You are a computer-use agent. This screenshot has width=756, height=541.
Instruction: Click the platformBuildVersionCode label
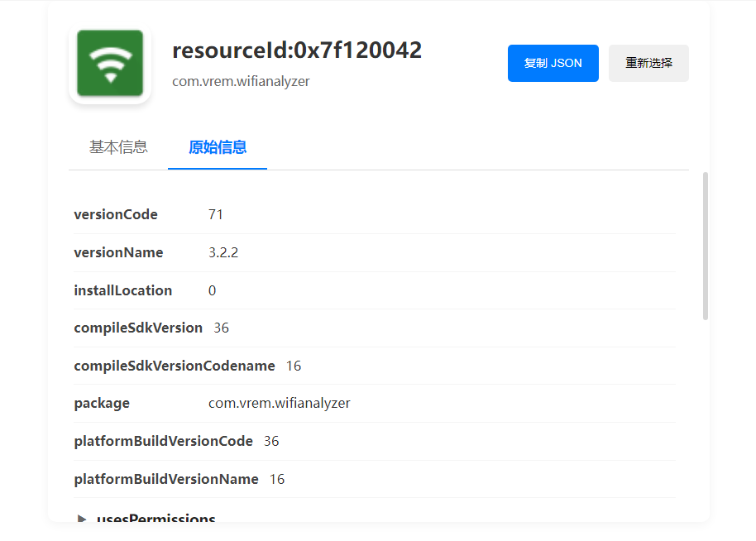pos(164,441)
